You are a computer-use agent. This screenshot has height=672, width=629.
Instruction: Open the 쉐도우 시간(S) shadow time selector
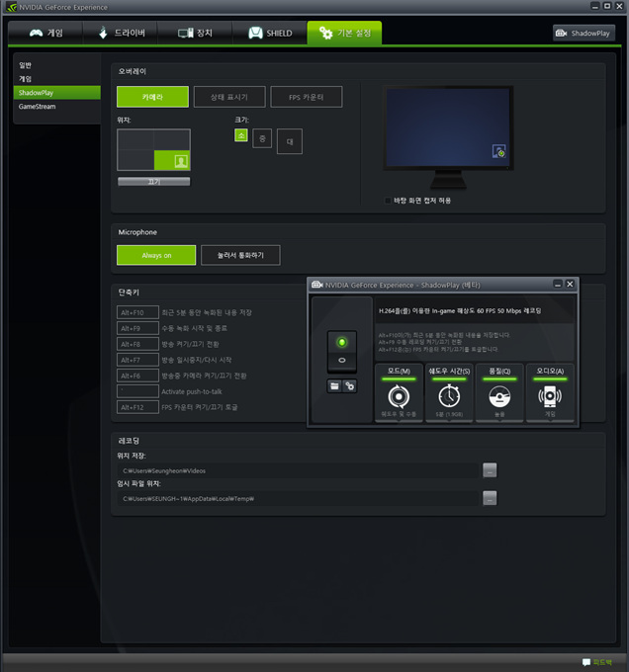coord(450,393)
